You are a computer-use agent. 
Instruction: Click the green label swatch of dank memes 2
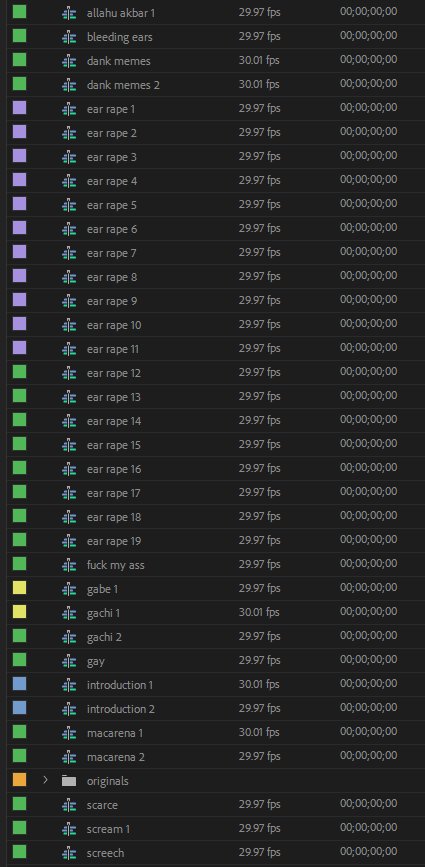(x=19, y=83)
